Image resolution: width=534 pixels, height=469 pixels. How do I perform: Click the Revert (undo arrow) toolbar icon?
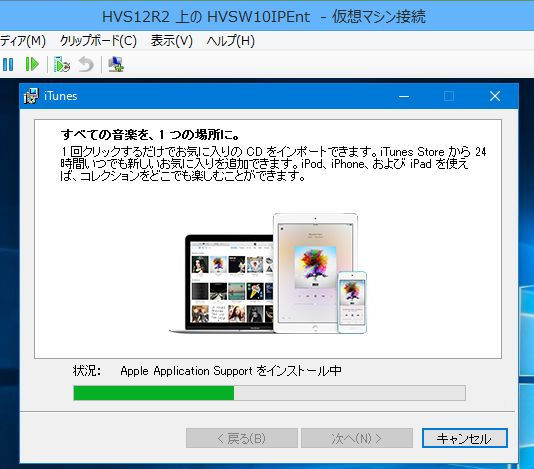click(x=86, y=64)
